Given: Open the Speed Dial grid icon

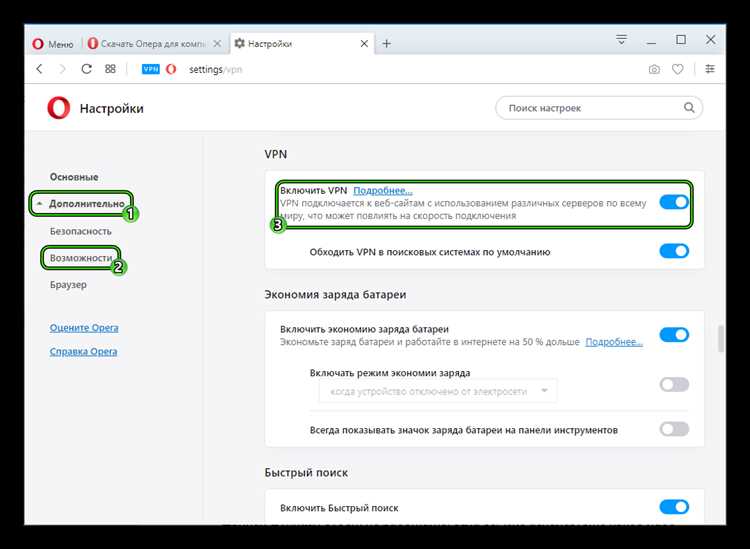Looking at the screenshot, I should 110,69.
